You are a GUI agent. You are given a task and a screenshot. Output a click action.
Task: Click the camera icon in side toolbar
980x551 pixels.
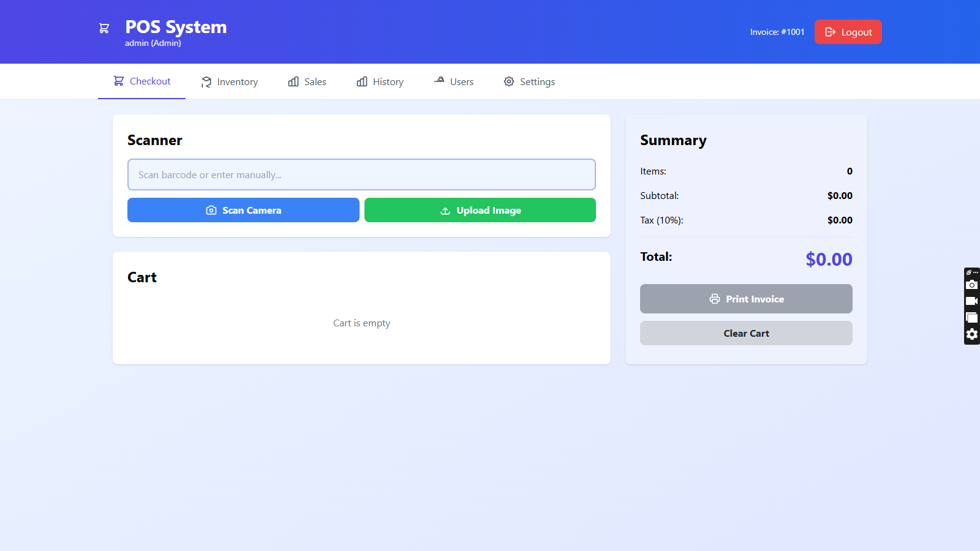point(971,285)
